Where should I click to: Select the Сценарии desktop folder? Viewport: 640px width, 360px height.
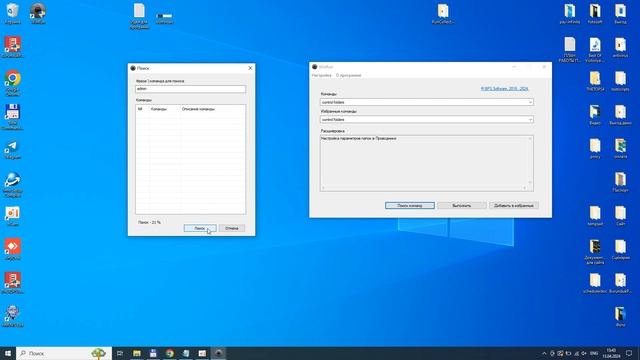[x=620, y=249]
